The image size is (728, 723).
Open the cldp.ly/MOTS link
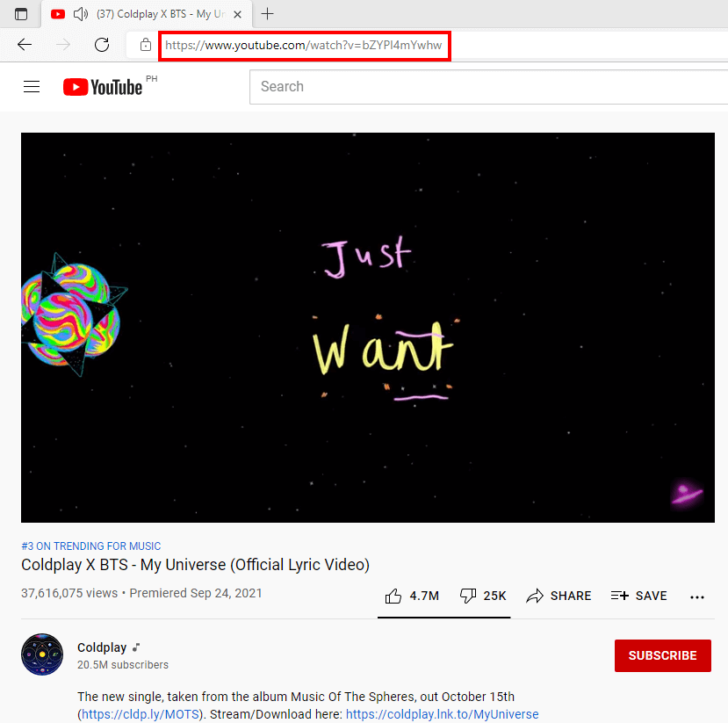coord(141,713)
